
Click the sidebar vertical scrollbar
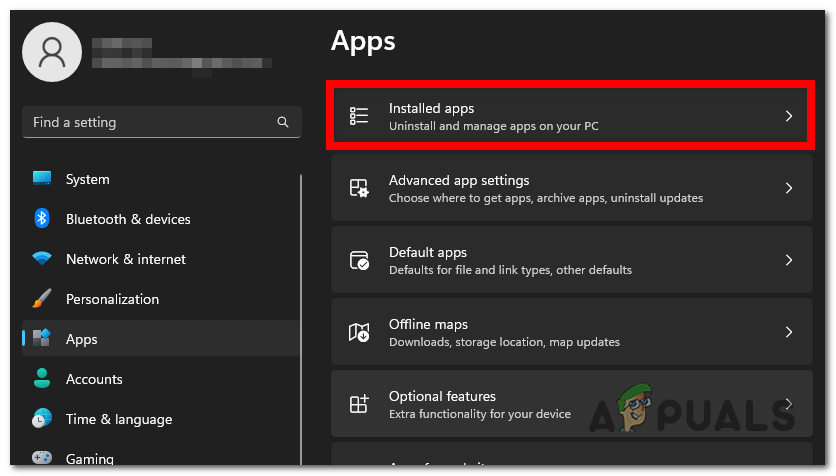pyautogui.click(x=301, y=319)
